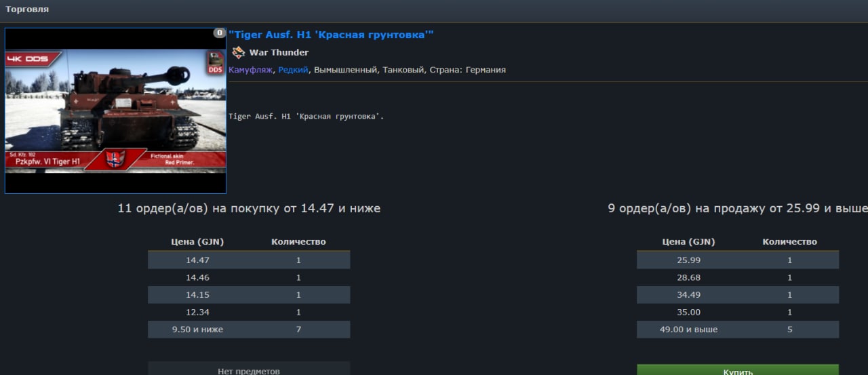Open the Торговля section header
868x375 pixels.
(x=27, y=9)
